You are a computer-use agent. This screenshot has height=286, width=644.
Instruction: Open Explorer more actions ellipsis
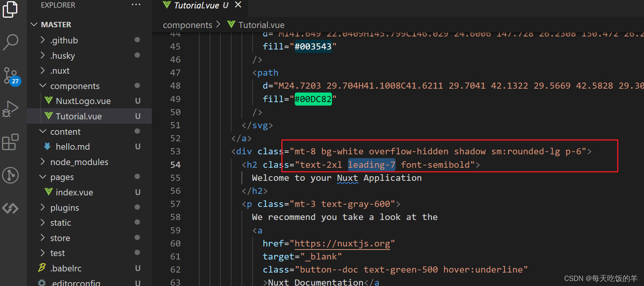[x=136, y=5]
